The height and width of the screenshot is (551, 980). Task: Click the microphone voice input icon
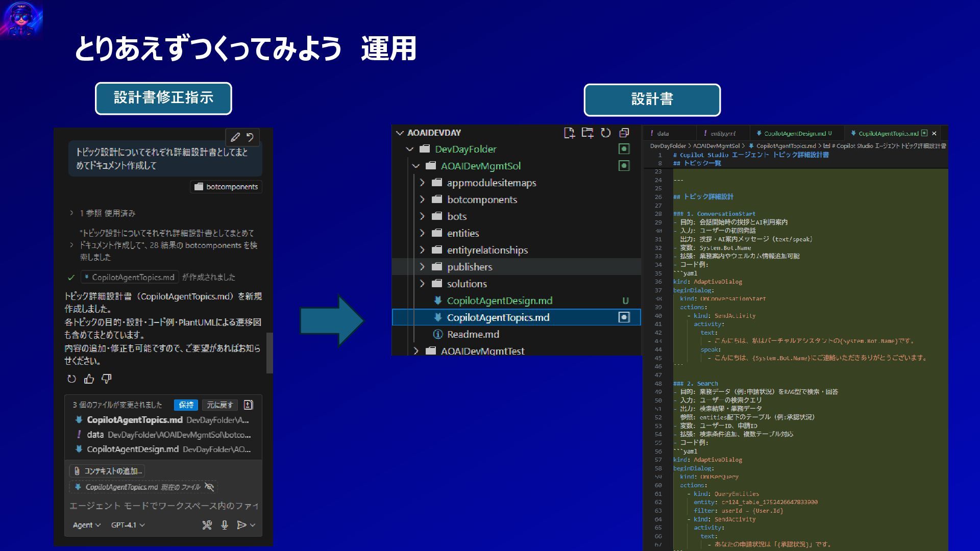[x=225, y=525]
